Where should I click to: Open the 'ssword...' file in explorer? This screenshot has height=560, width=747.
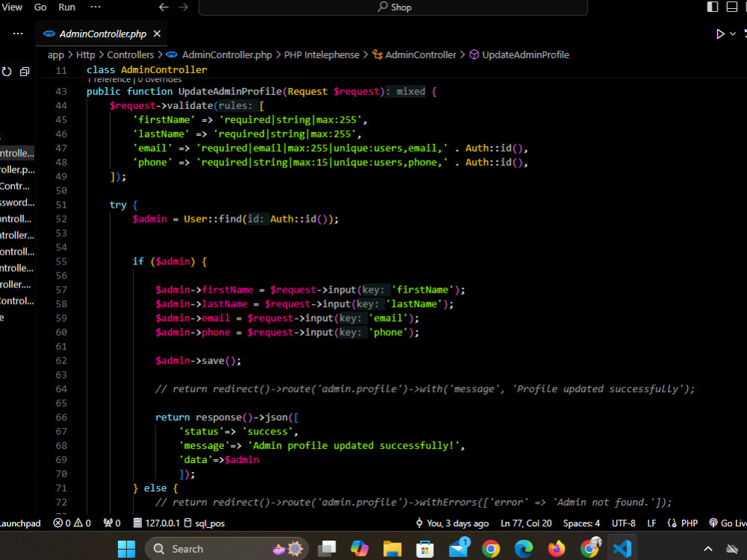(17, 202)
